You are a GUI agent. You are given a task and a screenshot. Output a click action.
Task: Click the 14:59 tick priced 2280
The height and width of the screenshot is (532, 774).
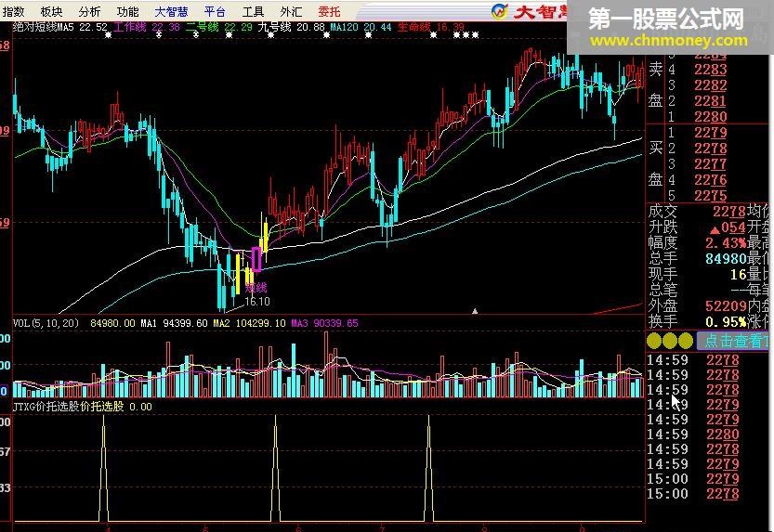point(693,435)
